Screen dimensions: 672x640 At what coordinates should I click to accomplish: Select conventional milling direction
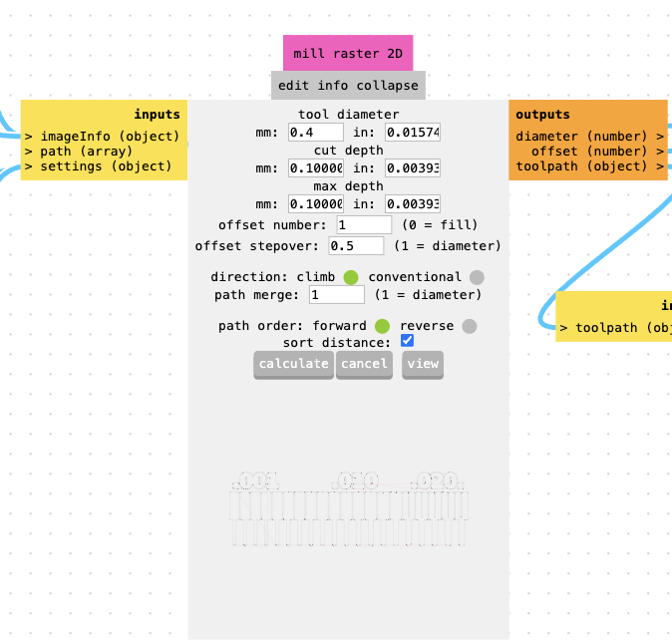pyautogui.click(x=477, y=277)
